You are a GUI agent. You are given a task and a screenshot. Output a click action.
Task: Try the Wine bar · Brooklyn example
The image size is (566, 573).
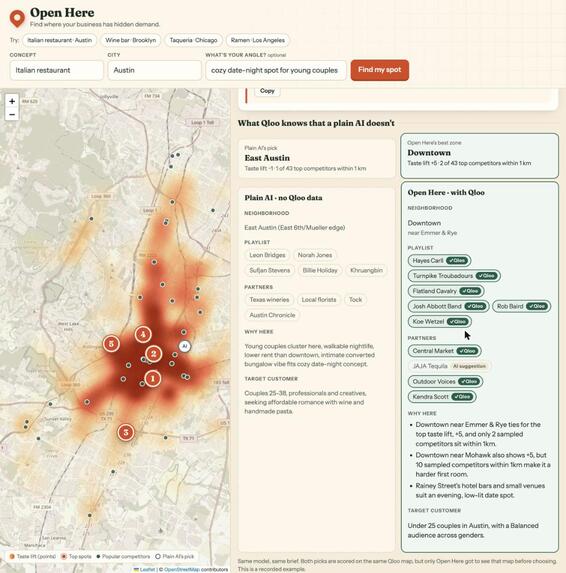pos(130,40)
